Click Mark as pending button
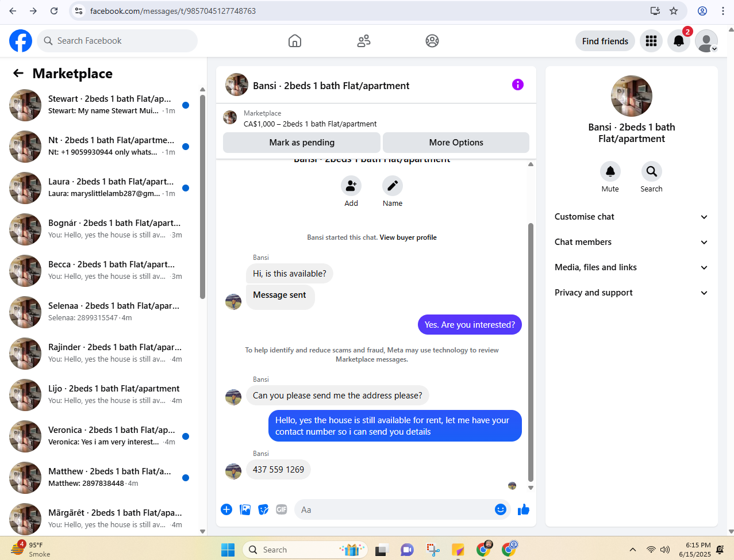 (x=302, y=143)
